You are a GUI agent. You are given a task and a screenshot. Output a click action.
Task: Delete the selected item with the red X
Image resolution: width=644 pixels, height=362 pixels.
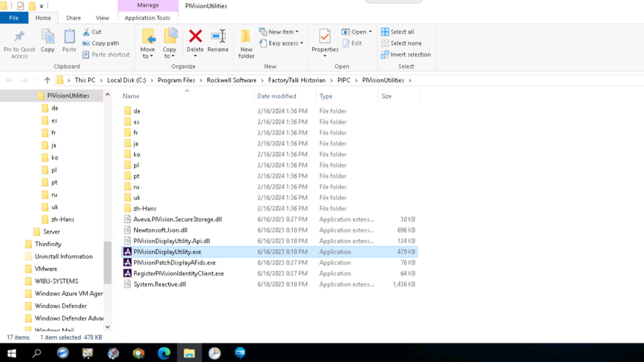click(x=195, y=36)
